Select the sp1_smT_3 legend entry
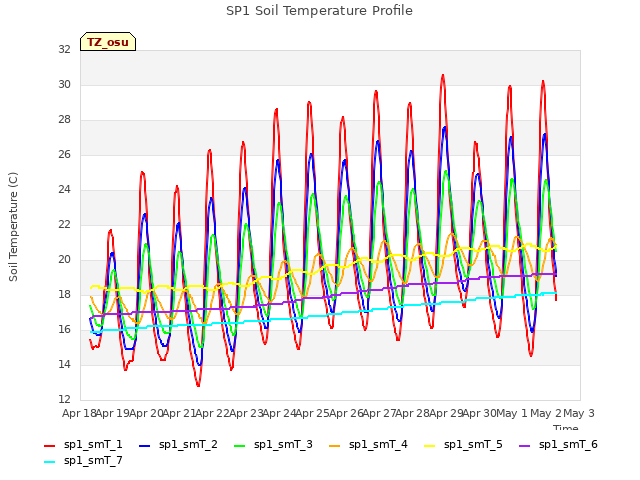 pos(273,444)
